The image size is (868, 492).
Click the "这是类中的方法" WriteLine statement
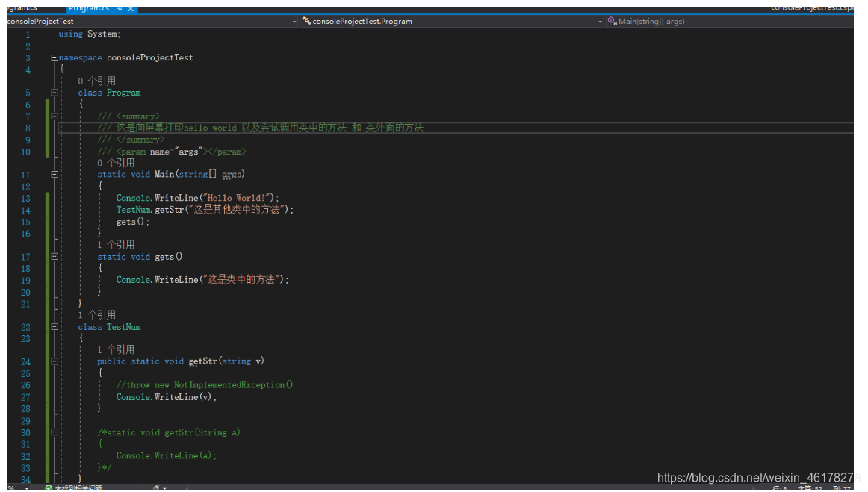202,280
